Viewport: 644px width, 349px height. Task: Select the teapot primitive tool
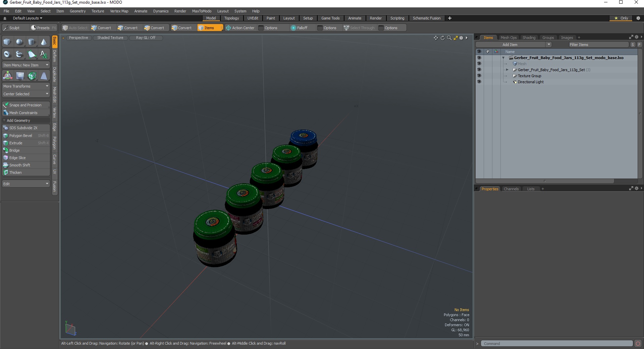pyautogui.click(x=19, y=54)
